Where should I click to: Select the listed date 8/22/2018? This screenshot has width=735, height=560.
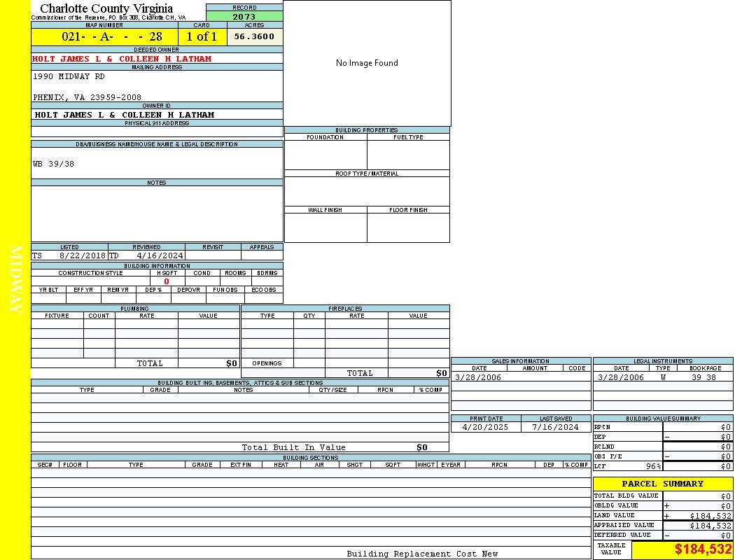click(82, 255)
